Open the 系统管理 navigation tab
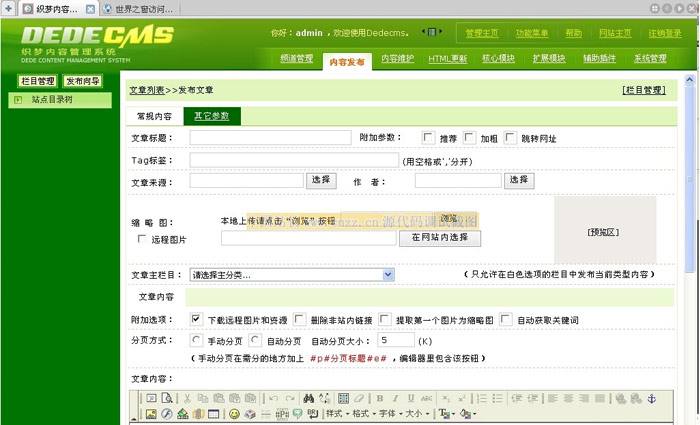The image size is (700, 425). [650, 58]
